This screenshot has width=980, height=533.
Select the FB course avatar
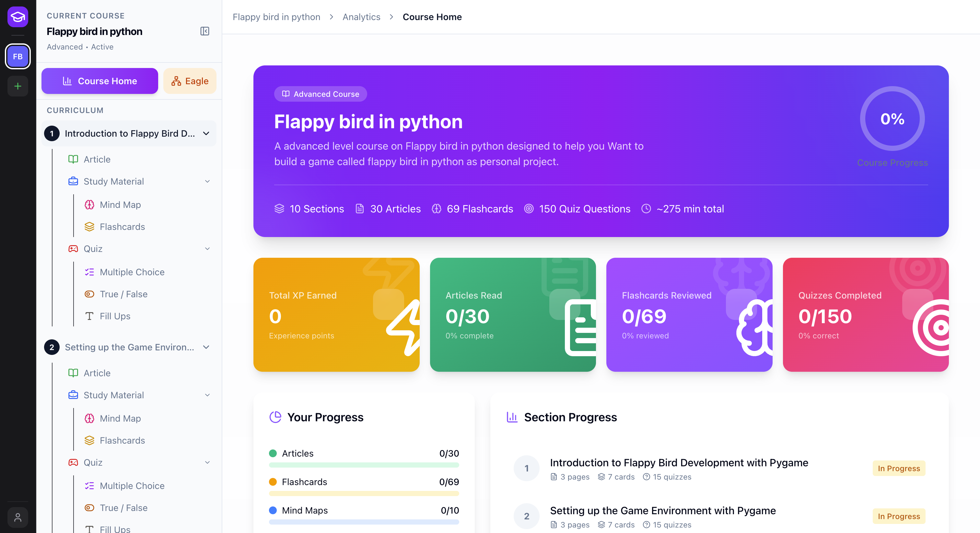click(x=17, y=56)
